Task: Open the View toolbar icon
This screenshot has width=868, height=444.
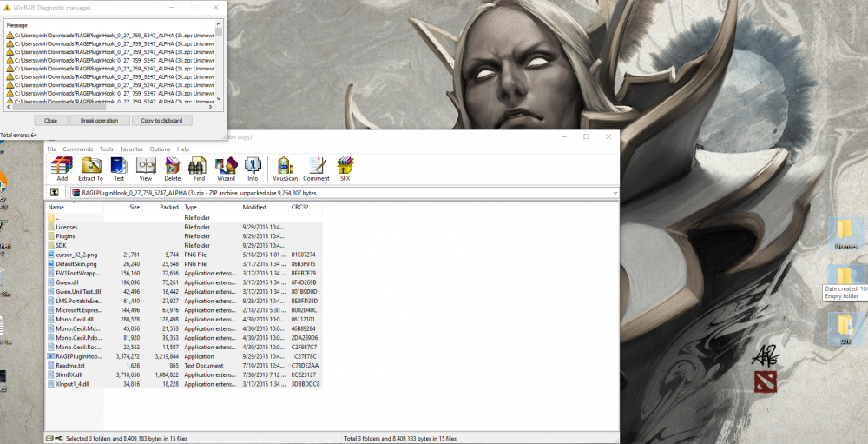Action: pyautogui.click(x=146, y=169)
